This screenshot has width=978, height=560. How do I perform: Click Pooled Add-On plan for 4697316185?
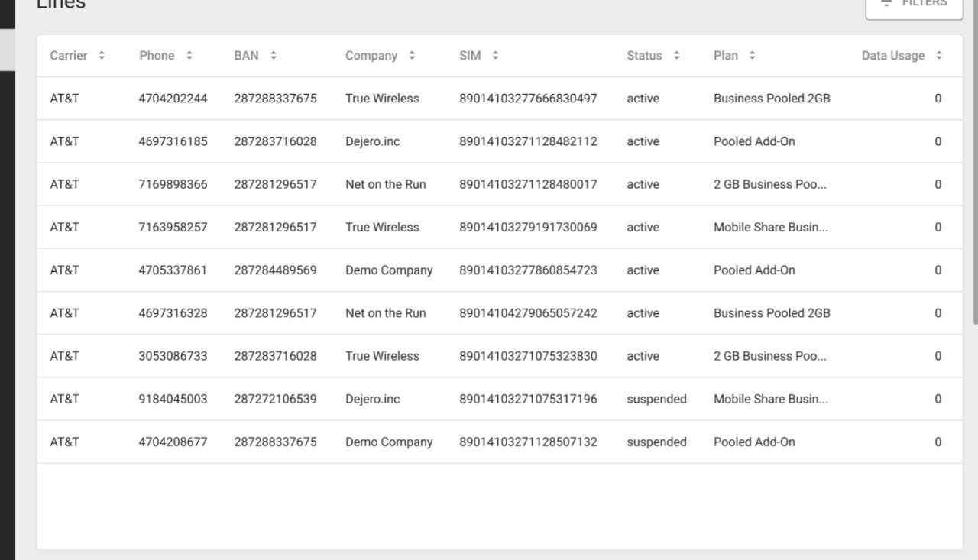(754, 141)
